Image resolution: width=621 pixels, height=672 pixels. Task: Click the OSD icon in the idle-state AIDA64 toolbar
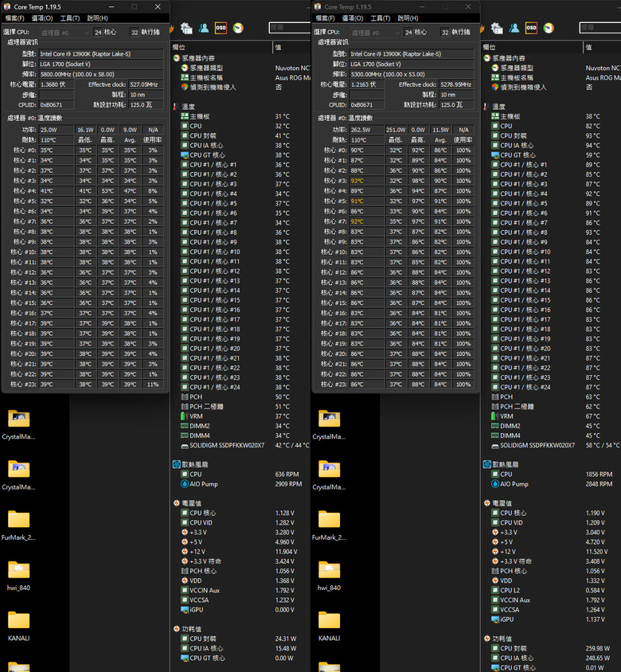[x=221, y=28]
